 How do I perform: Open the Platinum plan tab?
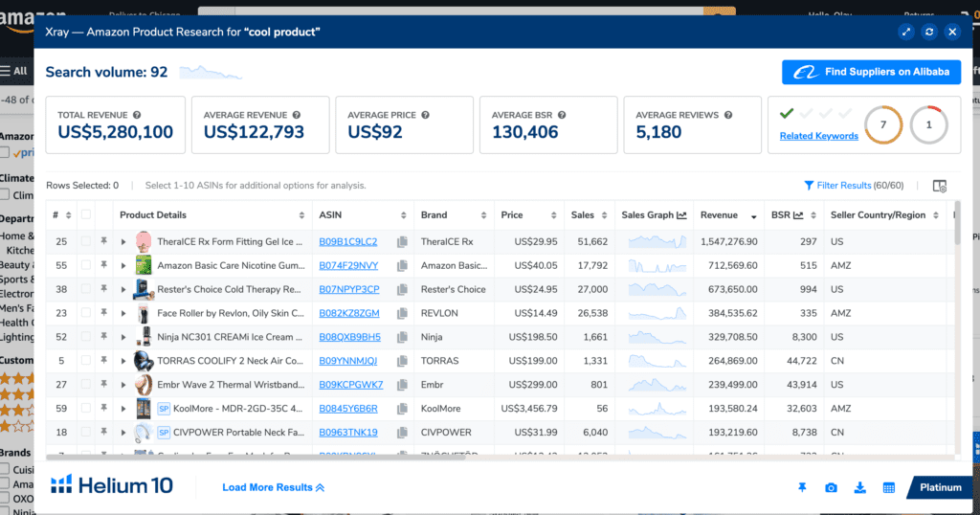click(940, 487)
